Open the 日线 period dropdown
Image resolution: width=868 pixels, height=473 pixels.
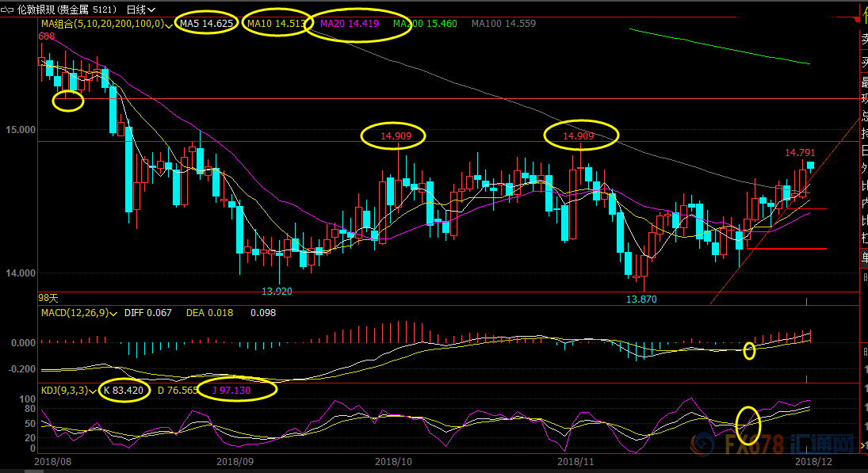(x=140, y=10)
